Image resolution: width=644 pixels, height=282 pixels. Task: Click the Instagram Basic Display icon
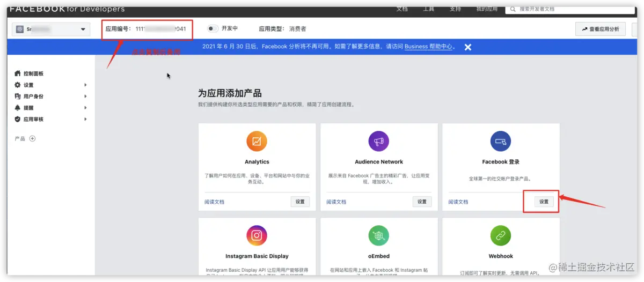point(257,236)
